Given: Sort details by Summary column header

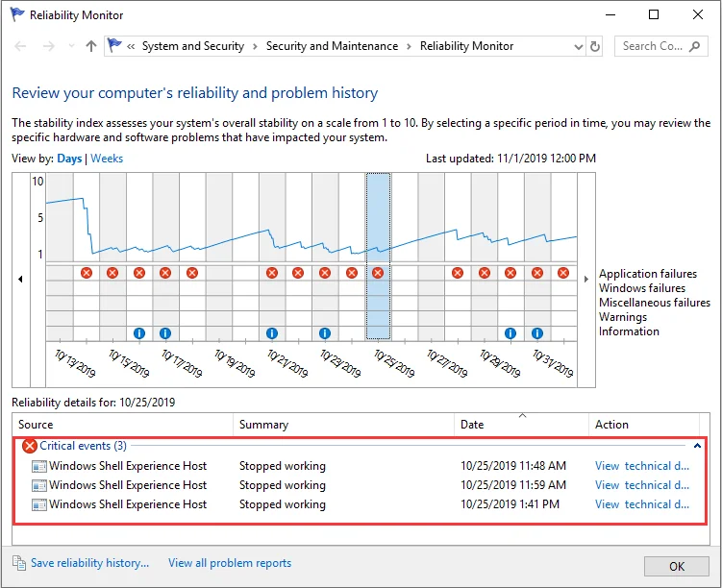Looking at the screenshot, I should click(344, 425).
